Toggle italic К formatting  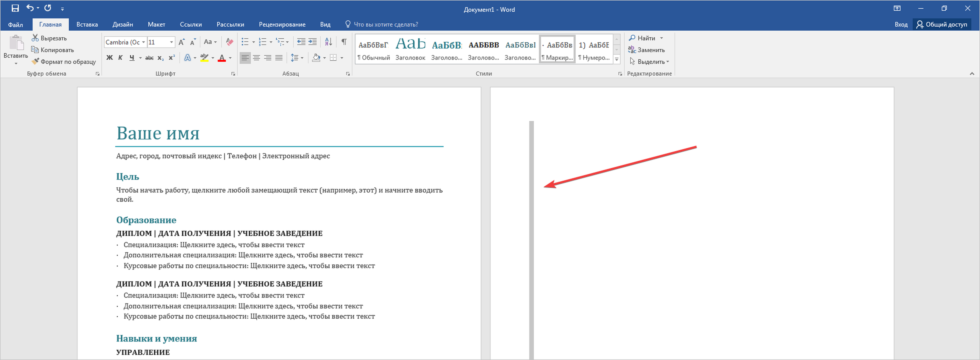[120, 58]
